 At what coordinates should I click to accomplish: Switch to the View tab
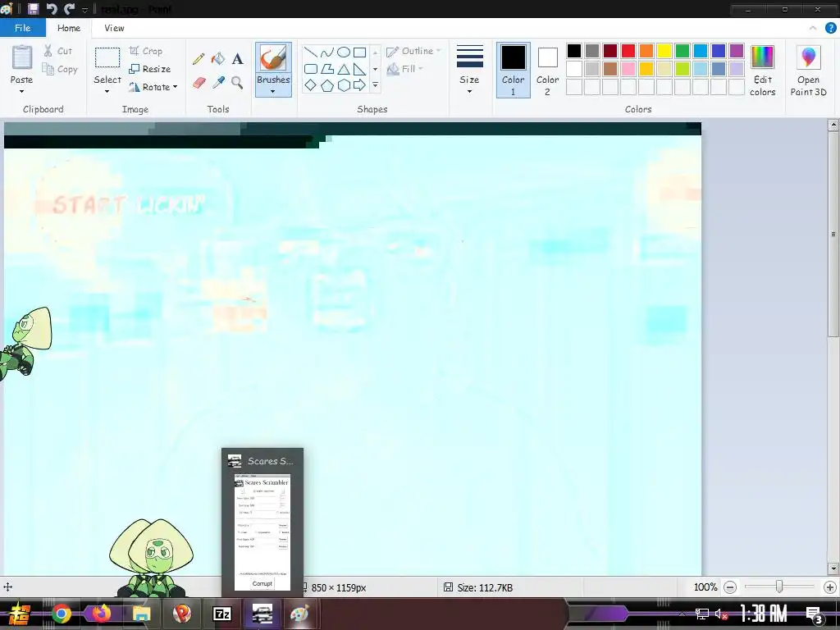click(114, 28)
